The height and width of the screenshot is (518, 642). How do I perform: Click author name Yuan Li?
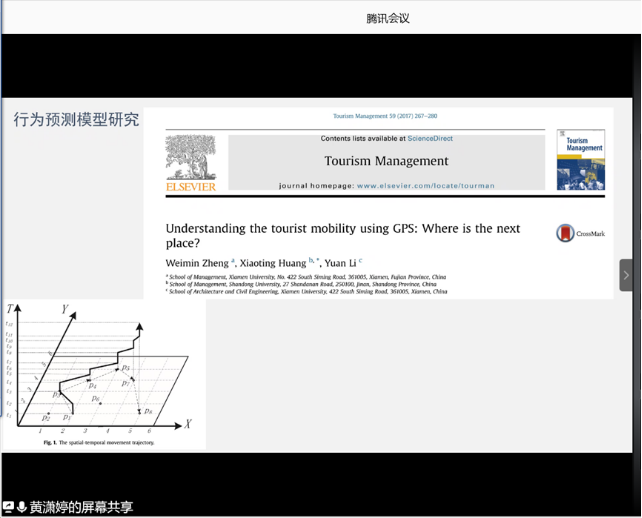[339, 263]
